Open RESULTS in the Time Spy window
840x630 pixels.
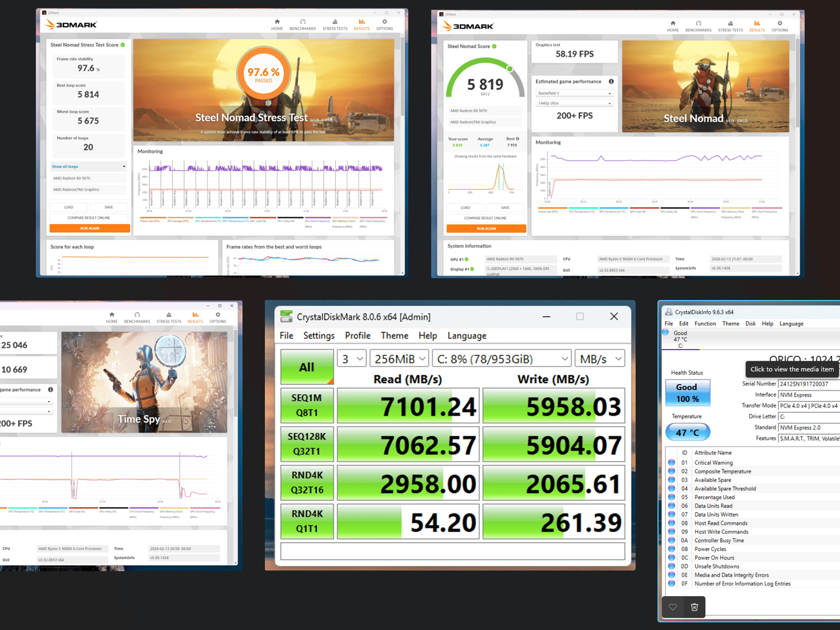coord(195,318)
